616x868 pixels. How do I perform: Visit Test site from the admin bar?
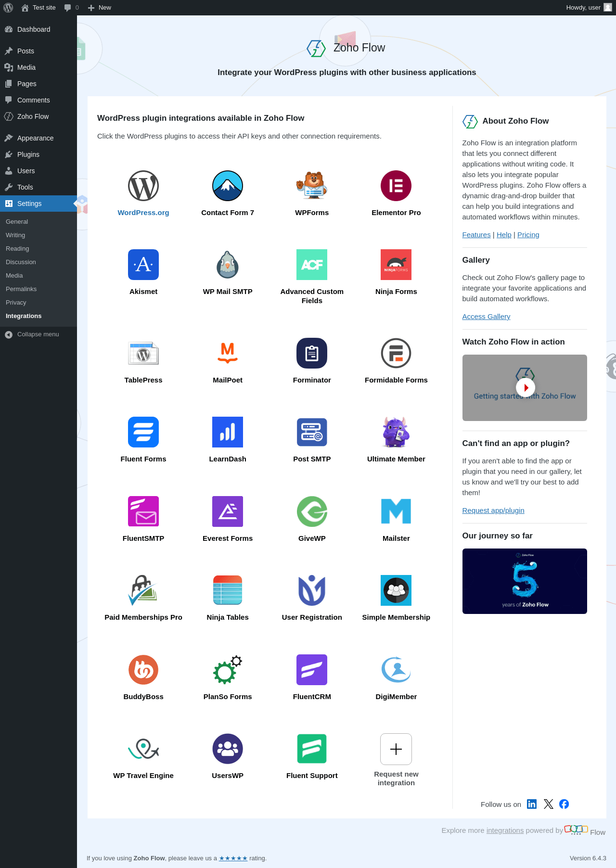[x=38, y=8]
